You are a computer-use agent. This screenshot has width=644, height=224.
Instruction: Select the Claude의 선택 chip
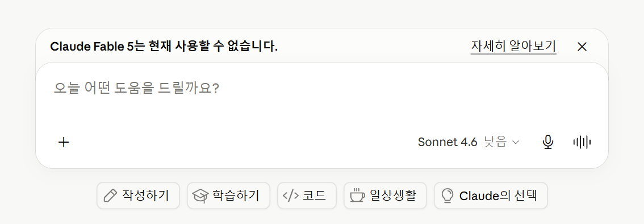click(x=491, y=196)
